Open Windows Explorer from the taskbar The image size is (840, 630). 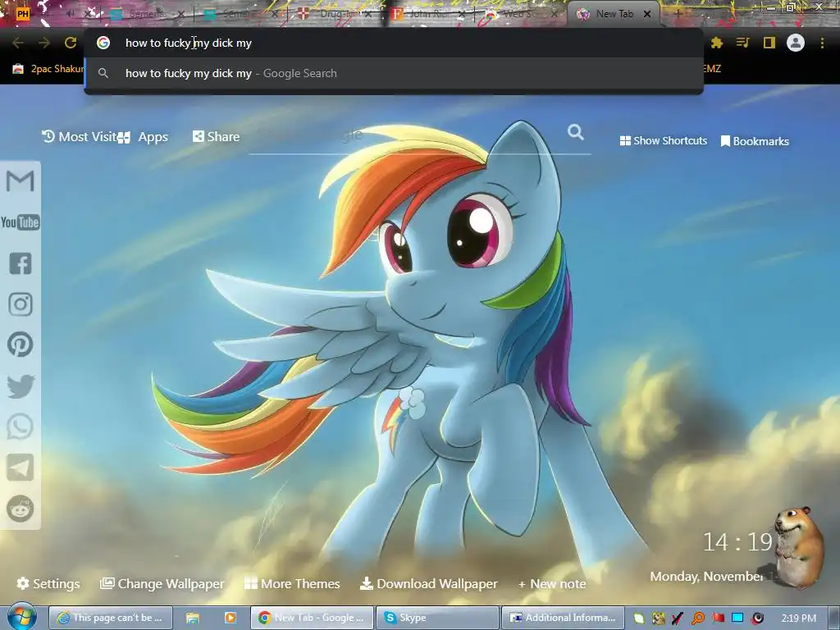tap(192, 618)
